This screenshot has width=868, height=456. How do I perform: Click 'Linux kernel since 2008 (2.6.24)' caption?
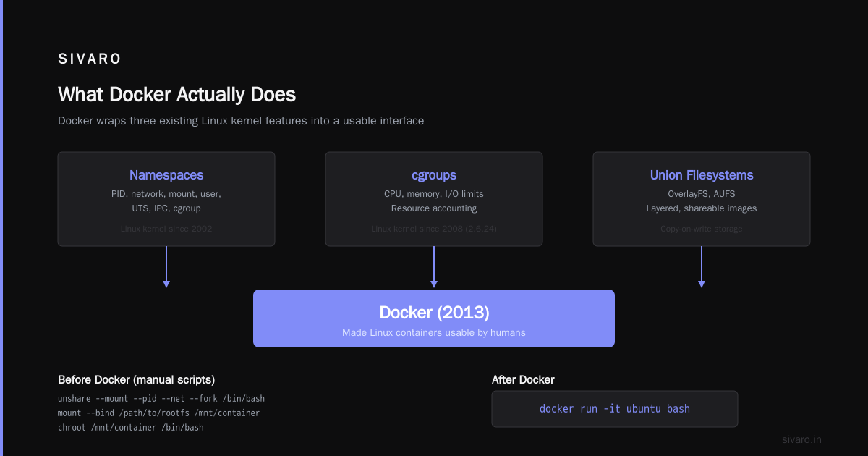[434, 229]
